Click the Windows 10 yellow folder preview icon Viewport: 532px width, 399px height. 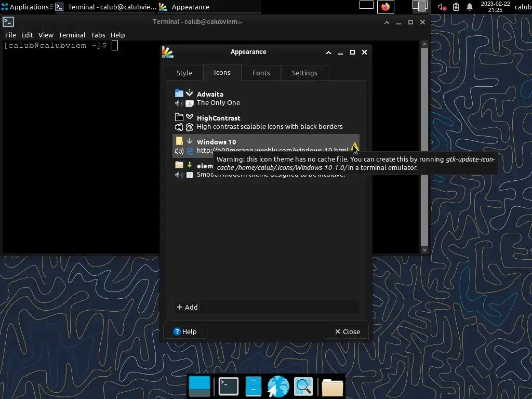[179, 141]
